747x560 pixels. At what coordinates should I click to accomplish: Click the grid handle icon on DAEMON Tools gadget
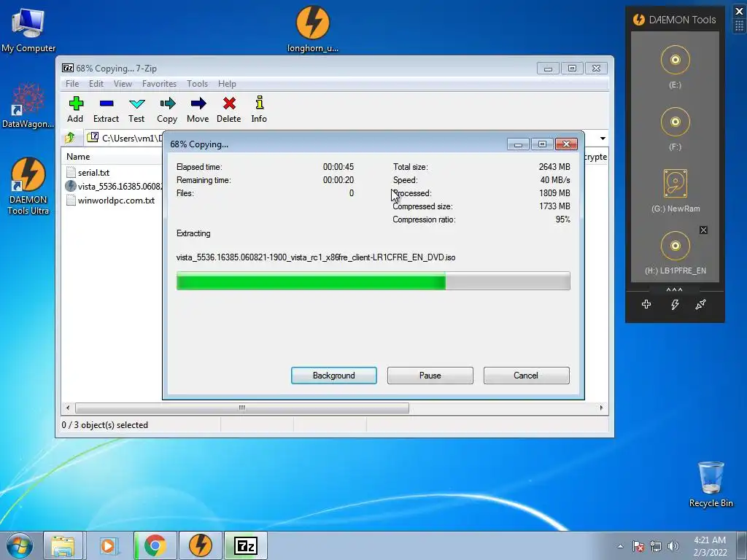(x=739, y=26)
